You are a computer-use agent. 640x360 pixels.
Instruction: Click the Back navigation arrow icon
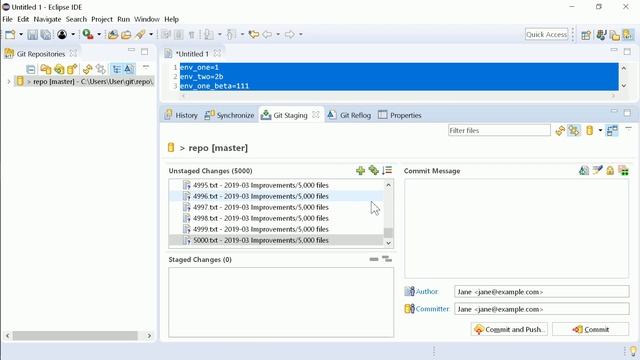coord(267,35)
